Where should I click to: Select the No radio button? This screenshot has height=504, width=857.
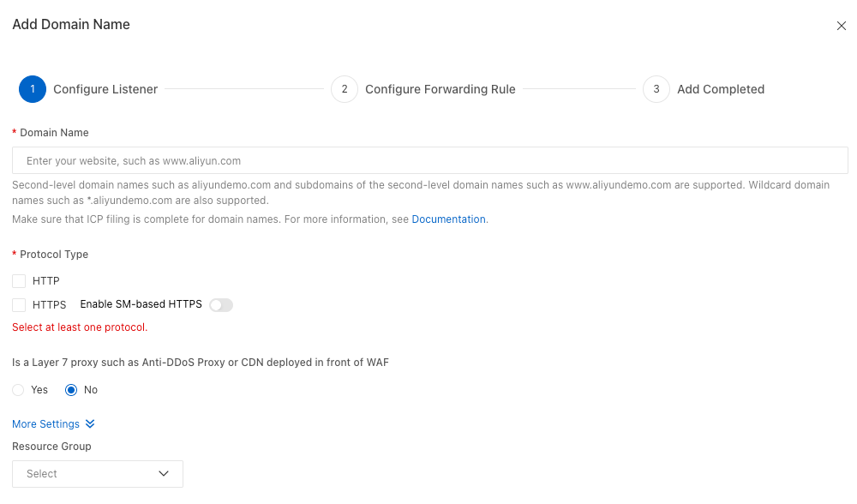point(71,390)
